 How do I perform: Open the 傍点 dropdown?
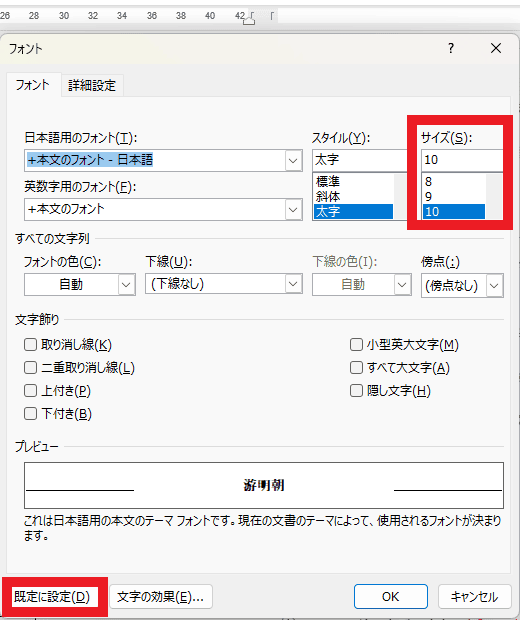coord(462,285)
